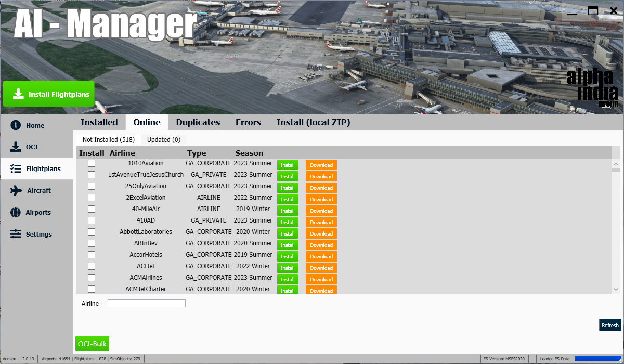Click the download icon on Install Flightplans
The image size is (624, 364).
pos(18,94)
